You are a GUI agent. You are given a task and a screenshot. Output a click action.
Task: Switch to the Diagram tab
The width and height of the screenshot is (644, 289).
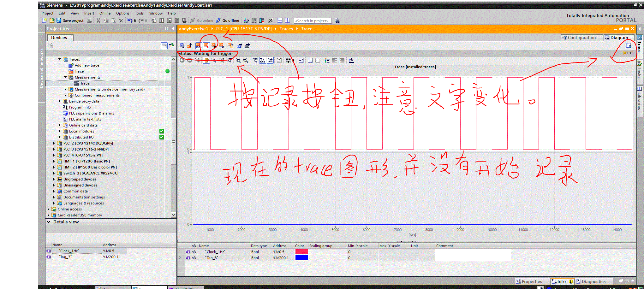[619, 38]
